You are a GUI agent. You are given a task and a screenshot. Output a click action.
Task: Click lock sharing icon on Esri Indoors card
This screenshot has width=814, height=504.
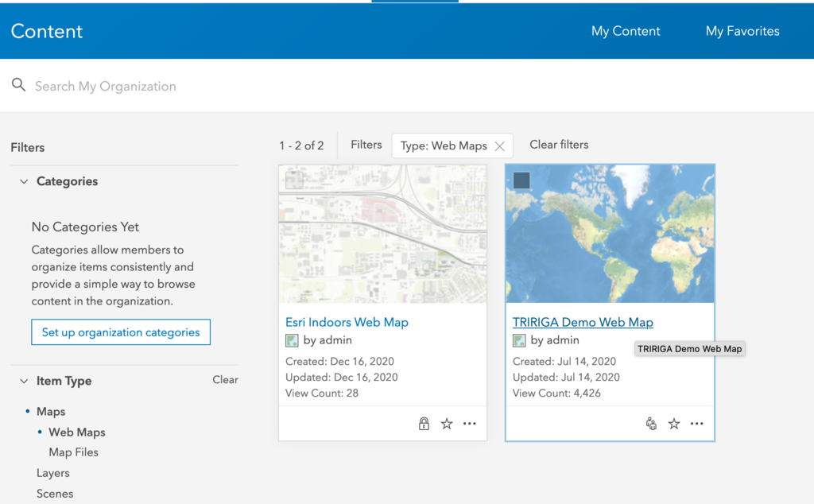424,424
